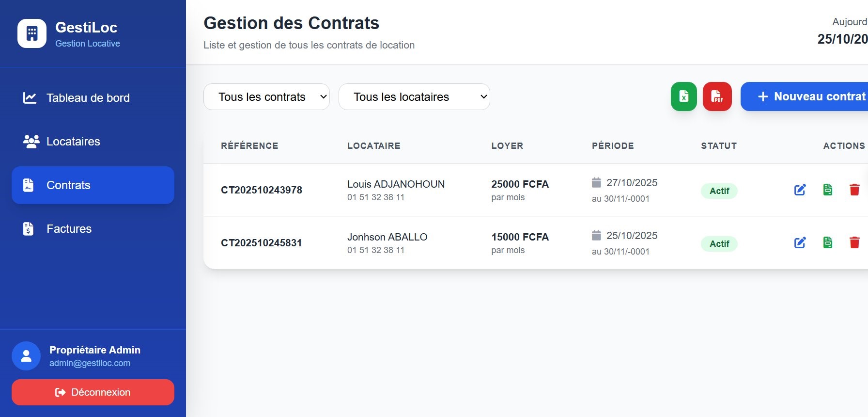Click the admin@gestiloc.com email text
The height and width of the screenshot is (417, 868).
90,363
